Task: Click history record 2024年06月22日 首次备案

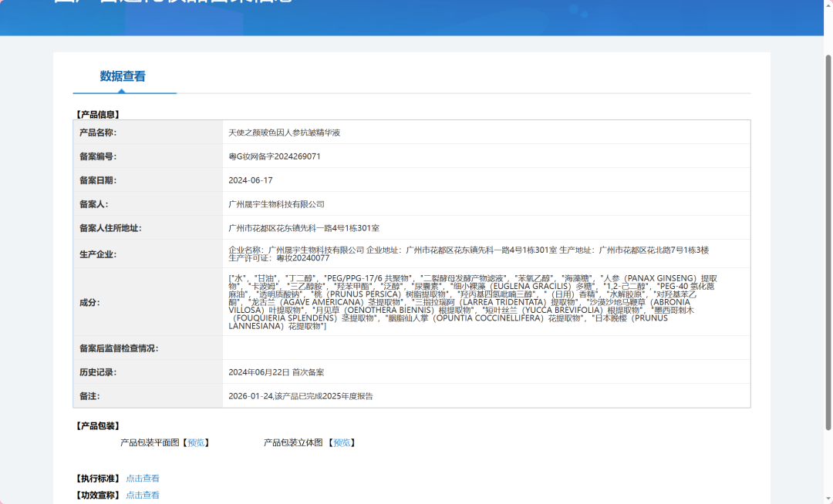Action: click(x=276, y=372)
